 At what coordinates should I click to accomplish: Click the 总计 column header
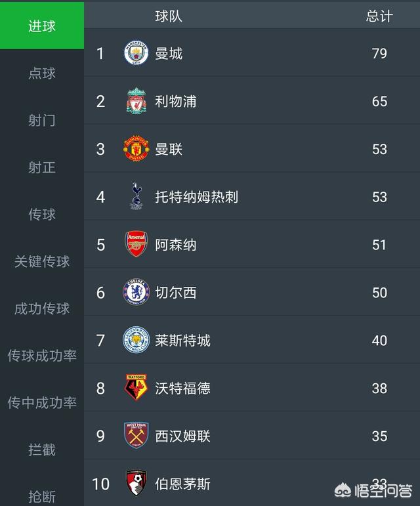tap(379, 16)
